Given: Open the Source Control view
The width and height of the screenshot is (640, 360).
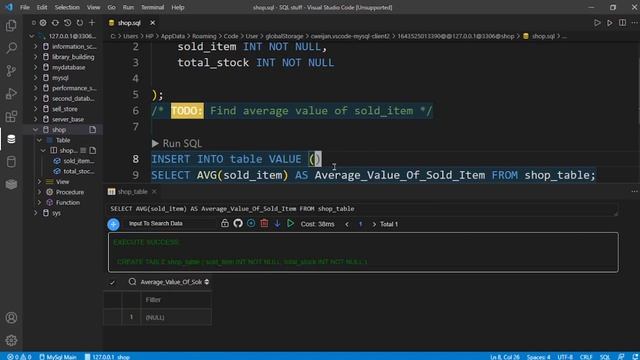Looking at the screenshot, I should pyautogui.click(x=11, y=71).
